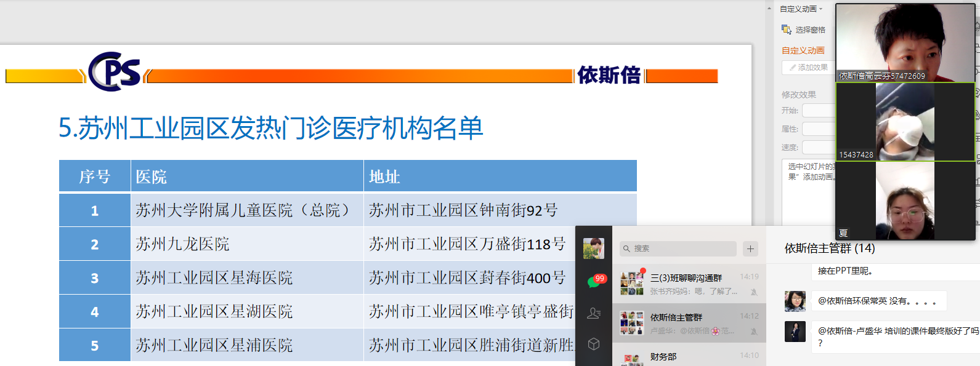Click the 依斯倍主管群 (14) chat title
The width and height of the screenshot is (980, 366).
(829, 249)
